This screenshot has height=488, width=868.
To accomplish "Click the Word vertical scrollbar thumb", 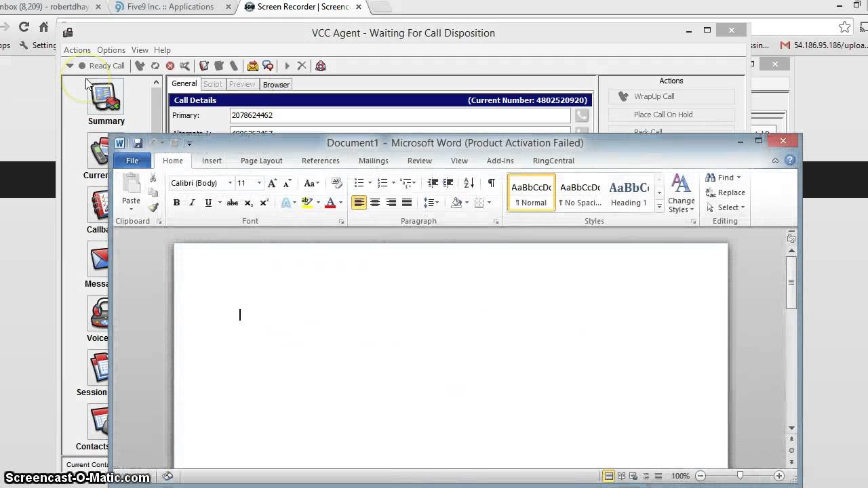I will tap(791, 283).
